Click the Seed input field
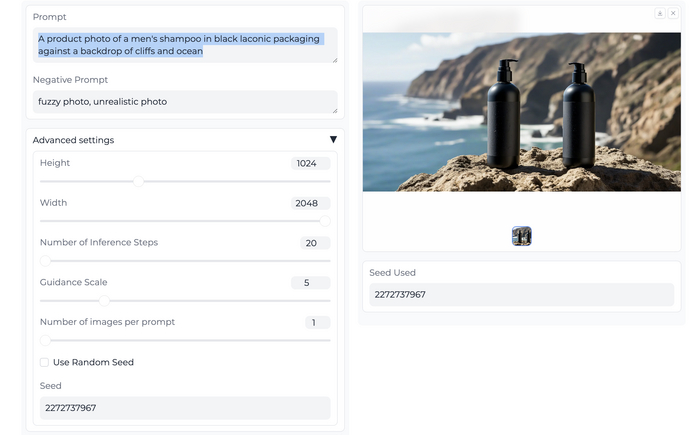This screenshot has height=435, width=700. point(185,408)
